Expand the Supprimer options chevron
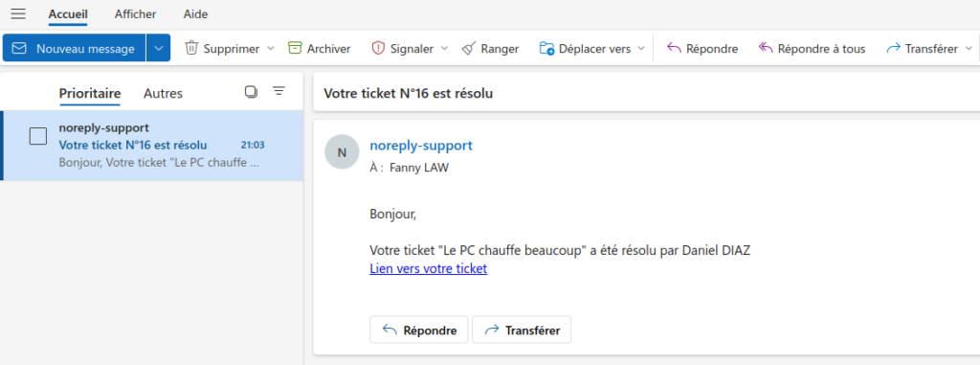 (x=271, y=48)
